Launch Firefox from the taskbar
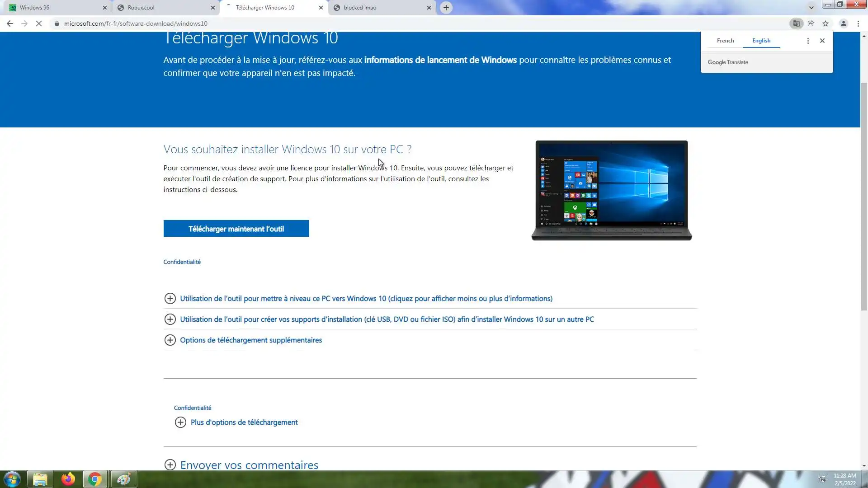868x488 pixels. 68,479
